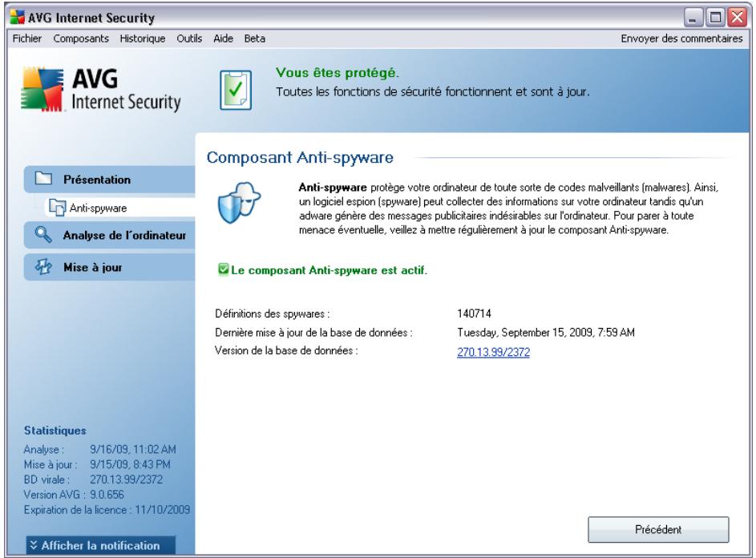This screenshot has height=558, width=756.
Task: Close the AVG Internet Security window
Action: [738, 18]
